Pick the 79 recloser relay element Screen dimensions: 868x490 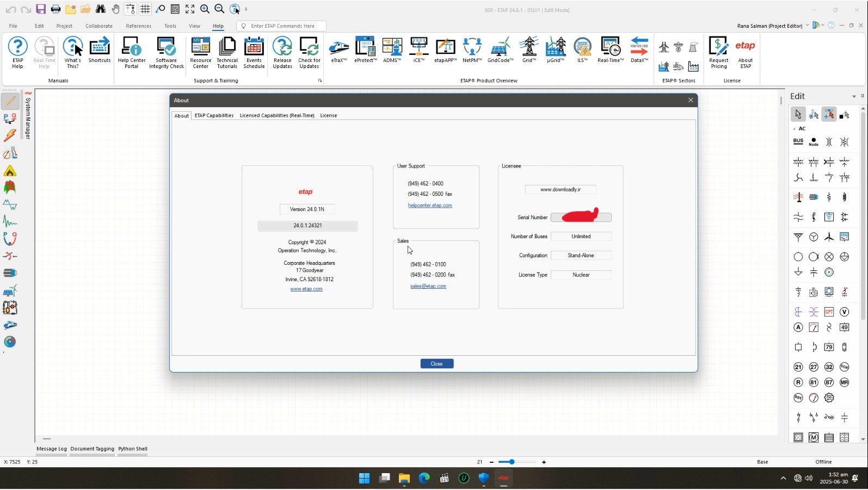point(829,347)
